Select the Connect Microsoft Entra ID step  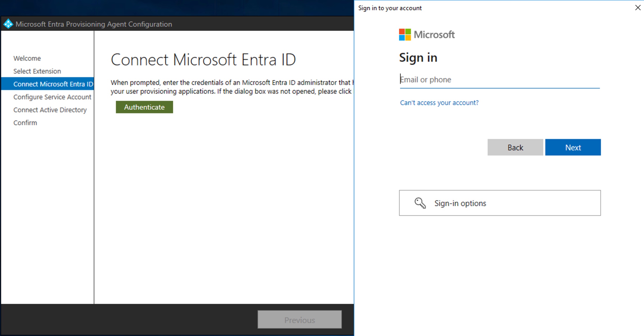53,84
